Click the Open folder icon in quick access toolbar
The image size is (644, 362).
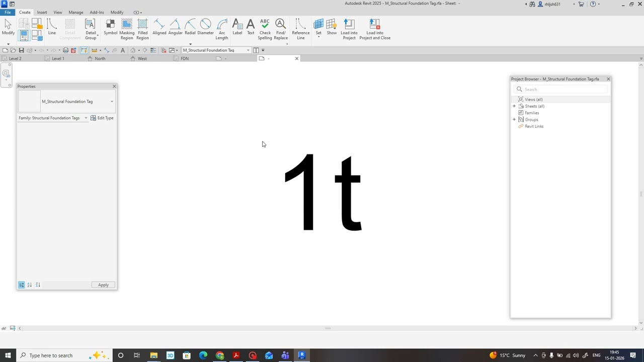[x=13, y=50]
